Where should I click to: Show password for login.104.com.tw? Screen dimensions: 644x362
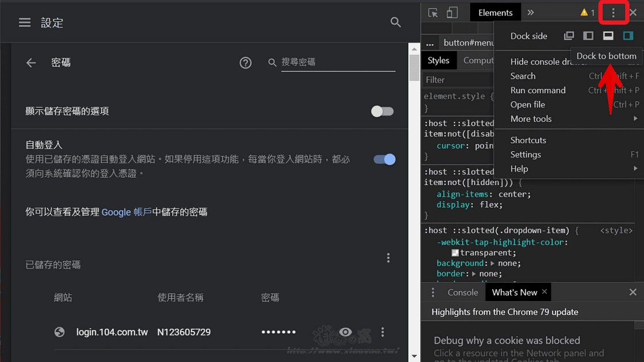(346, 332)
